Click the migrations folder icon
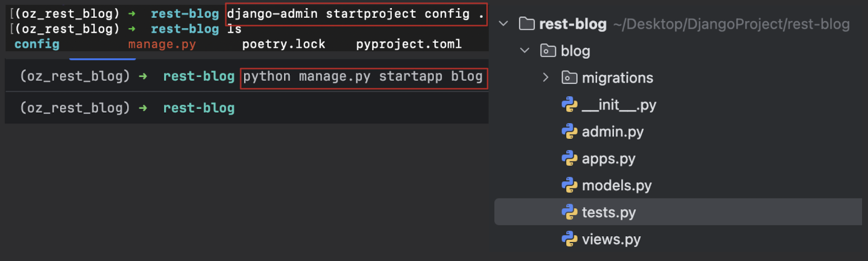Screen dimensions: 868x261 coord(569,78)
